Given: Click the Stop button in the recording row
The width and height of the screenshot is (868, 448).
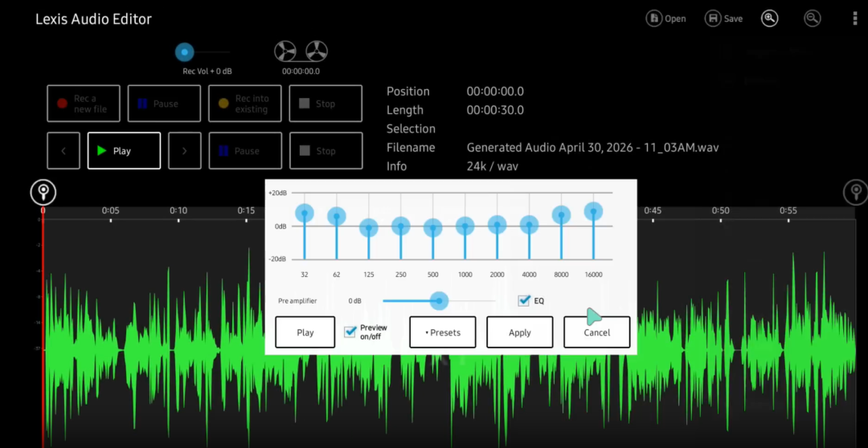Looking at the screenshot, I should point(325,104).
